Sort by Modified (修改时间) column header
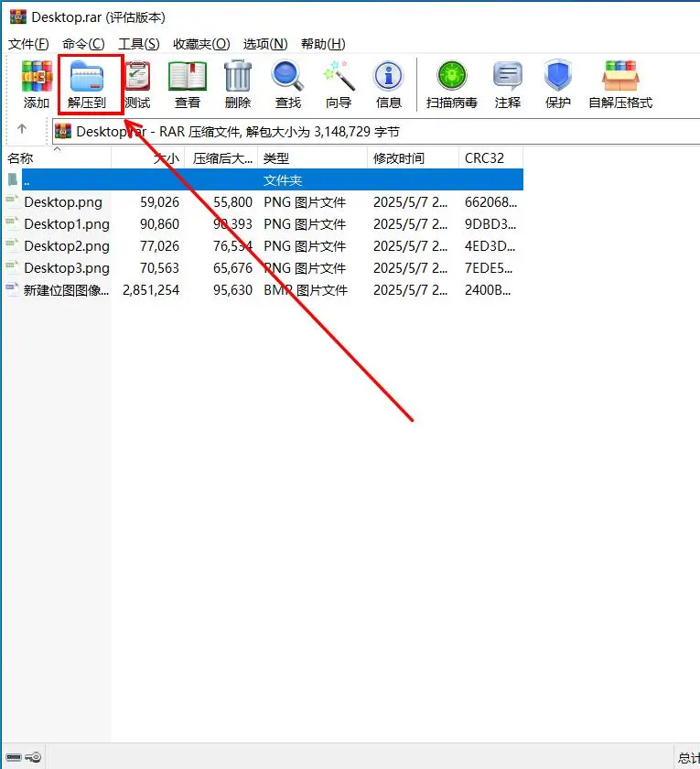700x769 pixels. [414, 157]
